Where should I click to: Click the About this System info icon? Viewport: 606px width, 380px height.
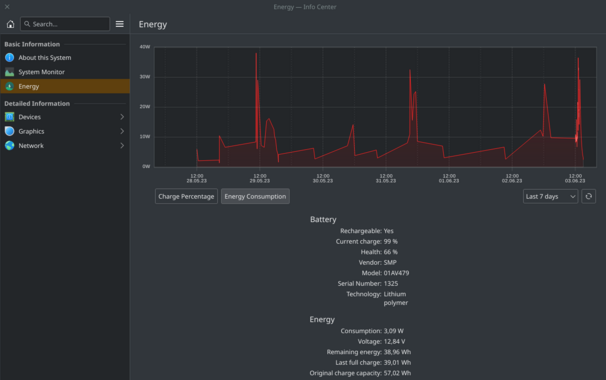click(x=10, y=58)
